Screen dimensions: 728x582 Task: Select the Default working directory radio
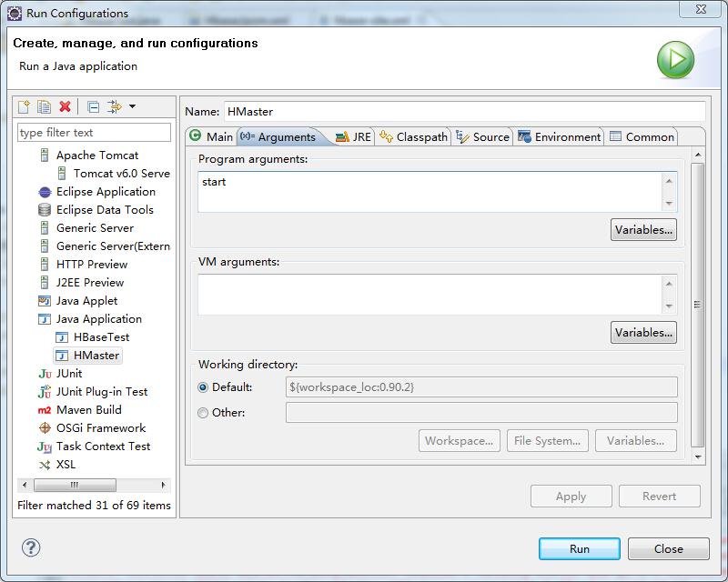click(203, 387)
